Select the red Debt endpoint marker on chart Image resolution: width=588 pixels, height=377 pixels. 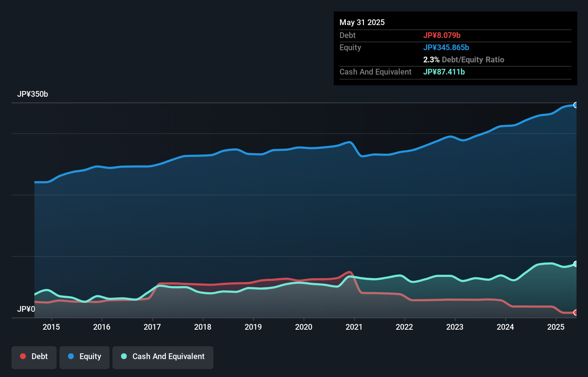click(x=575, y=312)
